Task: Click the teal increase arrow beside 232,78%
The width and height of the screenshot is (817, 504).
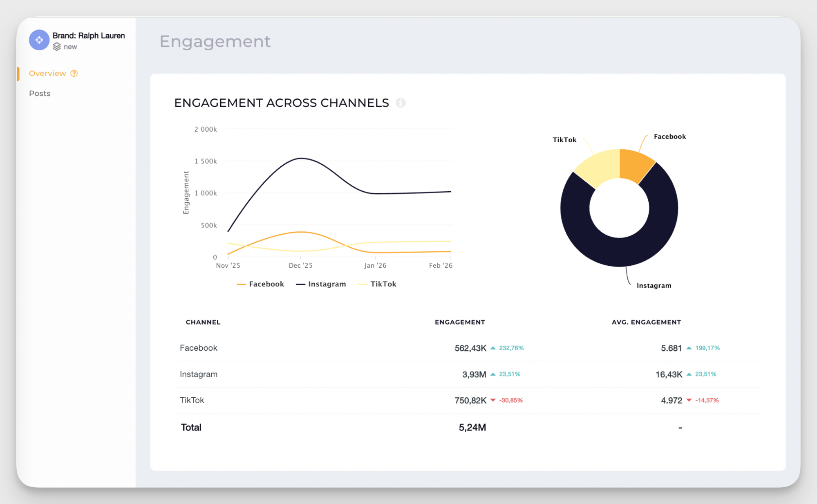Action: [x=494, y=348]
